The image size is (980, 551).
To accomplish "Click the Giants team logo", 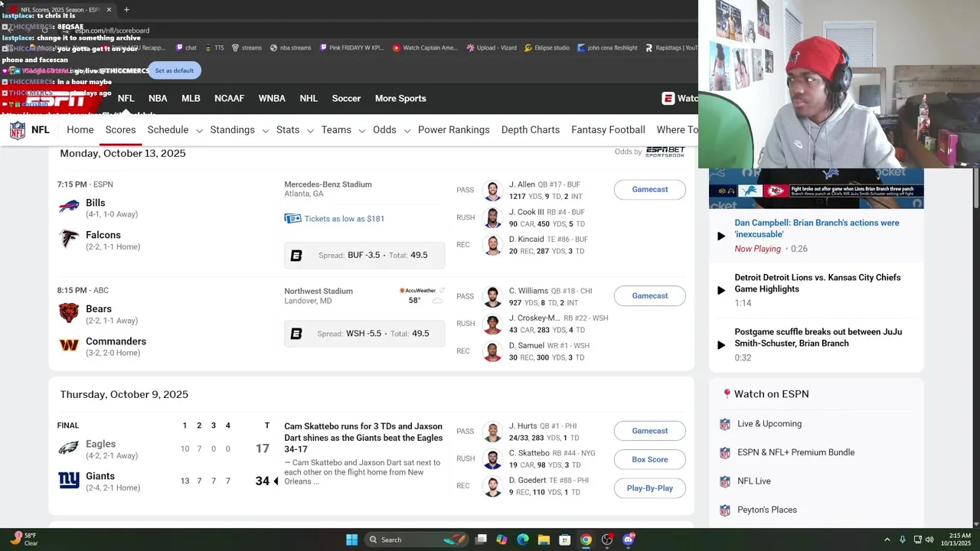I will pos(69,480).
